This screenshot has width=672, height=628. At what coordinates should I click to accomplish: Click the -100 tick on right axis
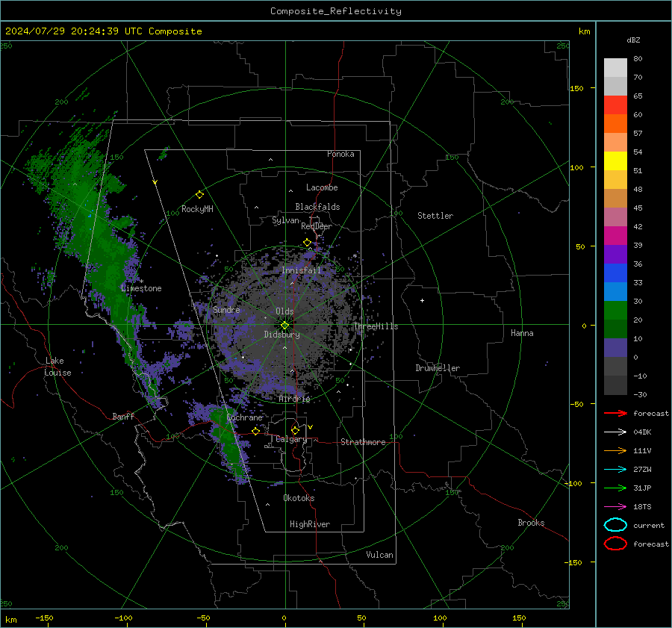coord(573,483)
